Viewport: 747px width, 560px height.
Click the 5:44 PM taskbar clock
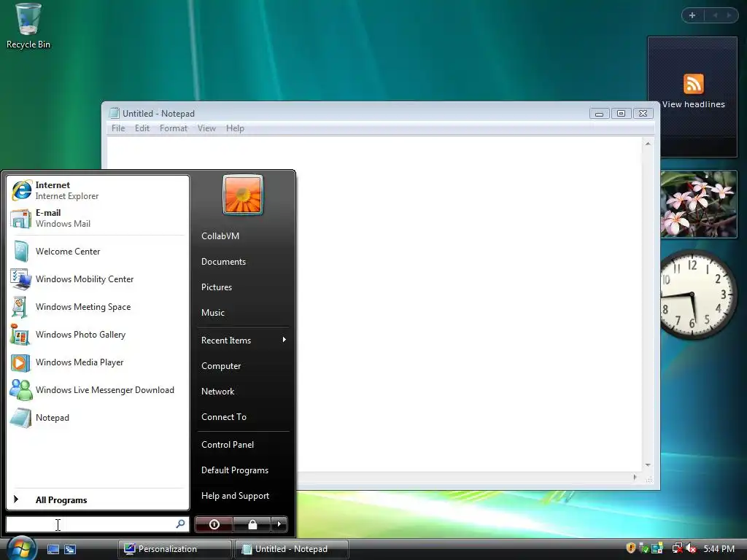pos(719,549)
